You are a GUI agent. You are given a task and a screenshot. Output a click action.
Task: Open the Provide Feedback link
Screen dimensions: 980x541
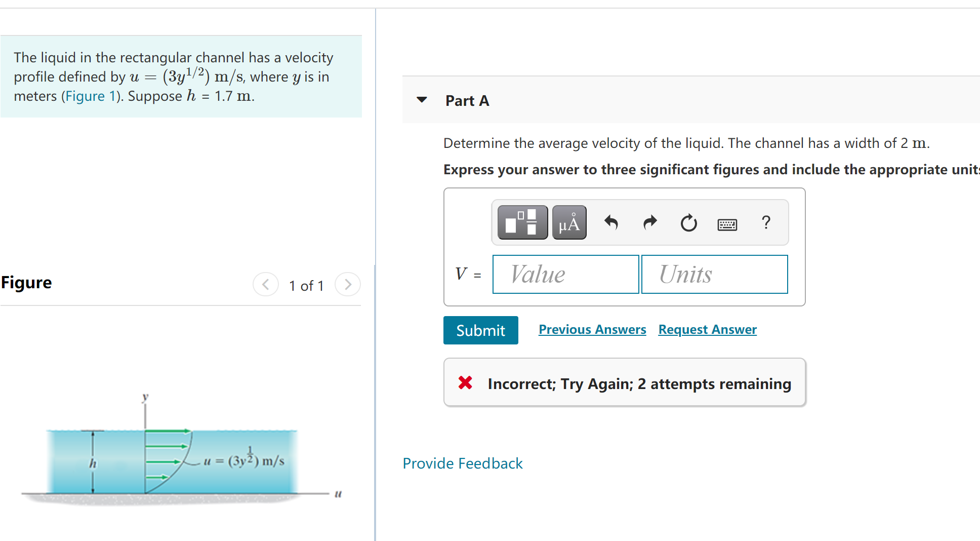(462, 463)
